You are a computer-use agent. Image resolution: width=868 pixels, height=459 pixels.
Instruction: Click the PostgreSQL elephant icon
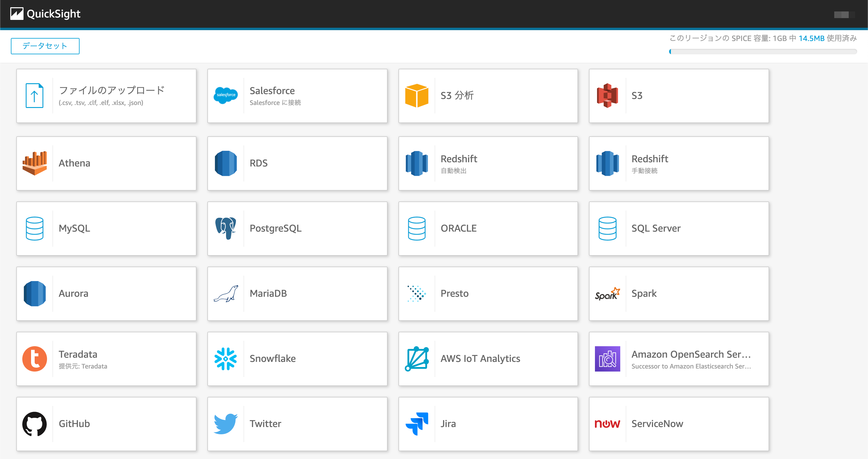(x=226, y=228)
